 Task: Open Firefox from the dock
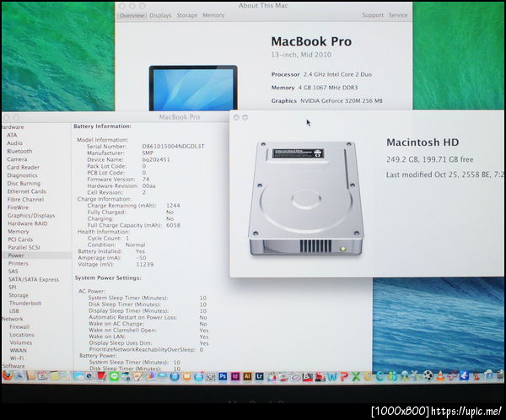(8, 376)
